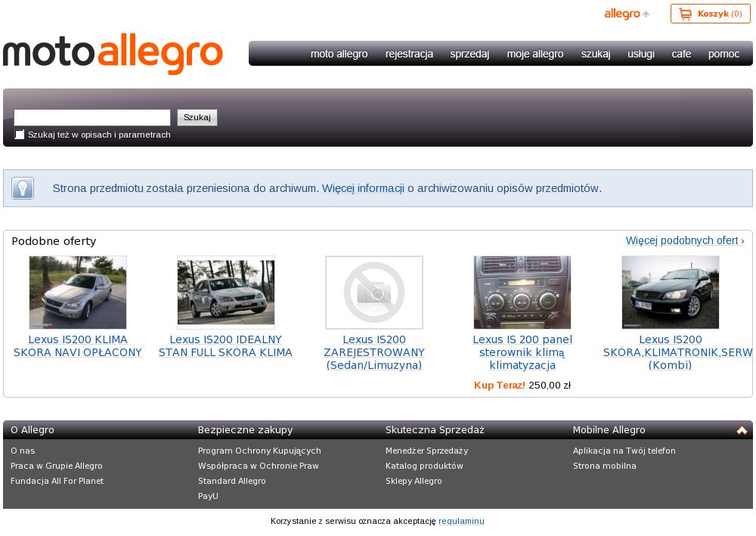The height and width of the screenshot is (536, 756).
Task: Click the Szukaj search button
Action: [x=197, y=118]
